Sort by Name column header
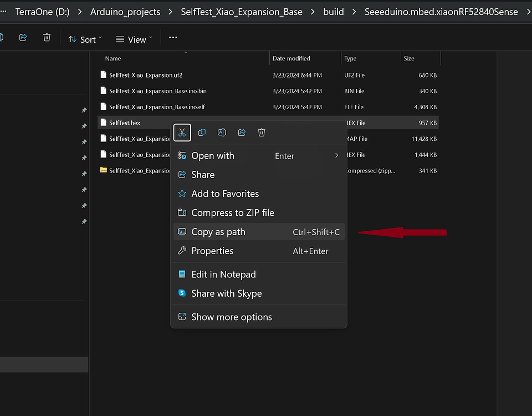The height and width of the screenshot is (416, 532). 113,58
